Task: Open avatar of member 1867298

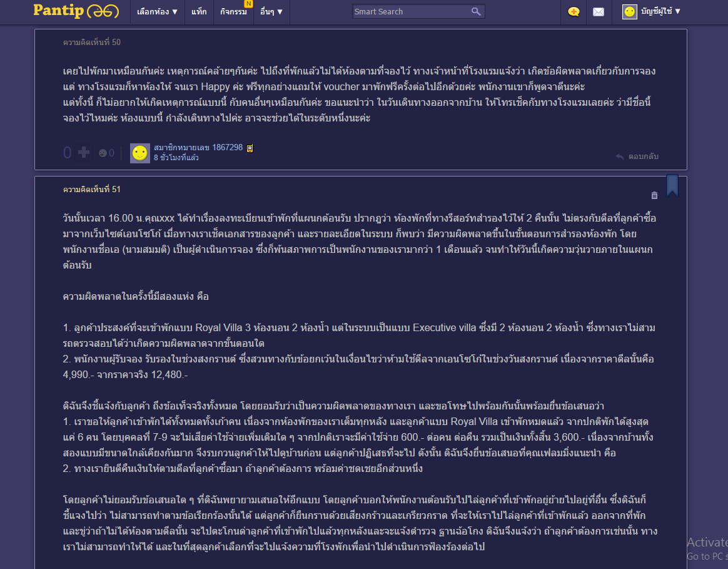Action: tap(139, 153)
